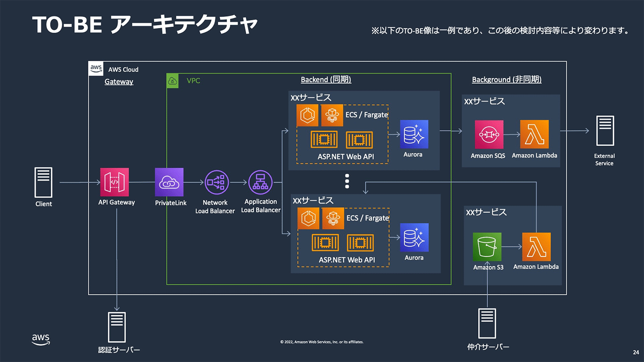Select "XXサービス" title of upper backend service

pos(311,97)
